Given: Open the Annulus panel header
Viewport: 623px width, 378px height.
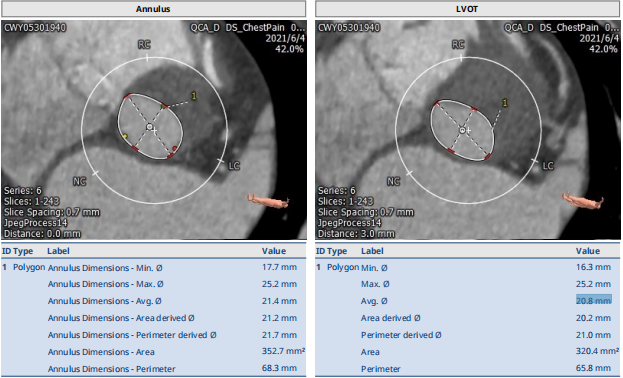Looking at the screenshot, I should (x=153, y=9).
